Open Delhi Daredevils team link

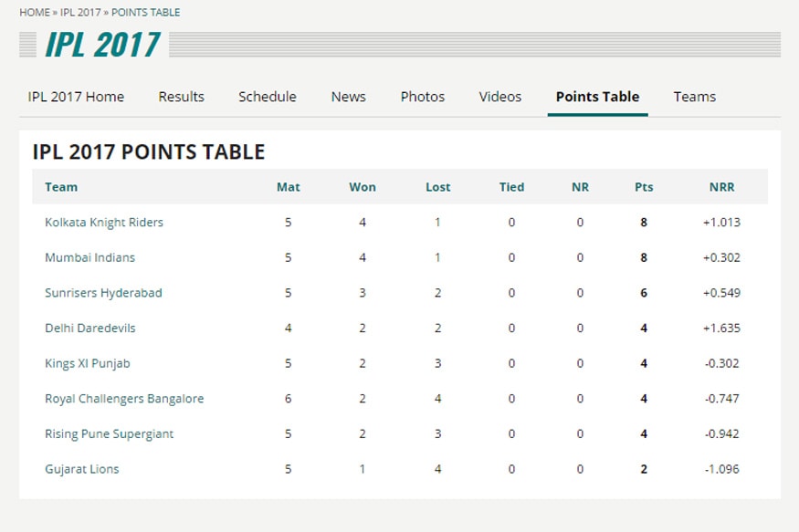point(90,328)
